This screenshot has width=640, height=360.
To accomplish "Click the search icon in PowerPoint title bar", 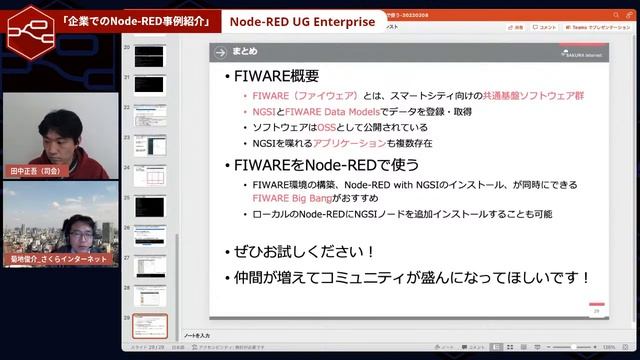I will [616, 15].
